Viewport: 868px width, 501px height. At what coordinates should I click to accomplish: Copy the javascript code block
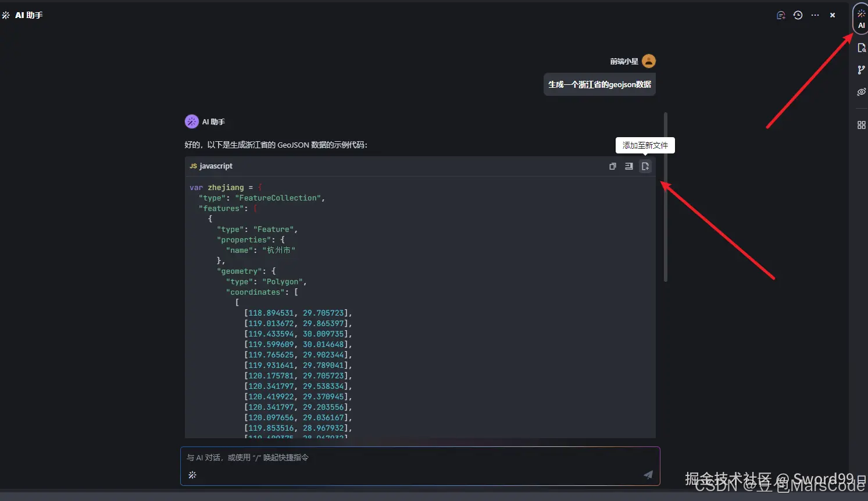612,166
